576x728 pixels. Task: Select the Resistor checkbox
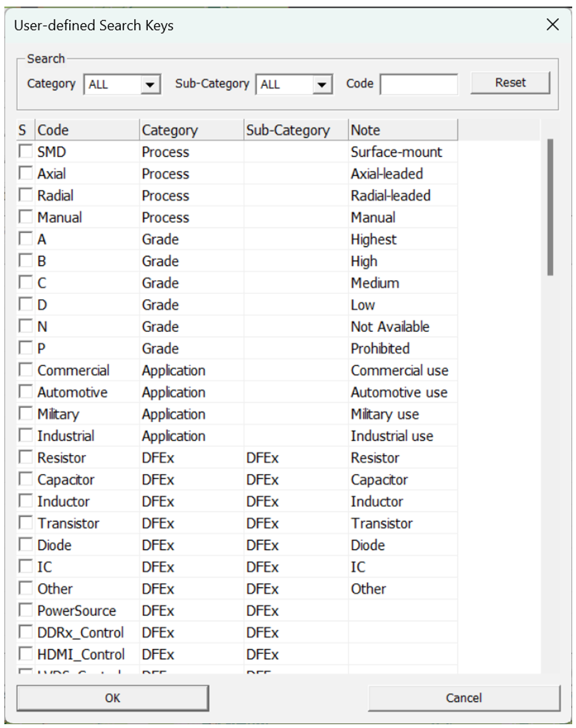click(26, 457)
